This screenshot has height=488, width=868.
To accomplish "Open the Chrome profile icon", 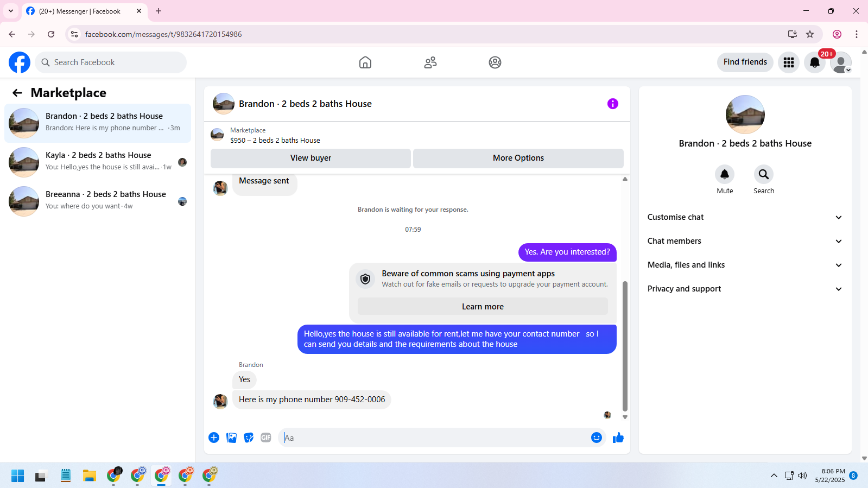I will (x=837, y=34).
